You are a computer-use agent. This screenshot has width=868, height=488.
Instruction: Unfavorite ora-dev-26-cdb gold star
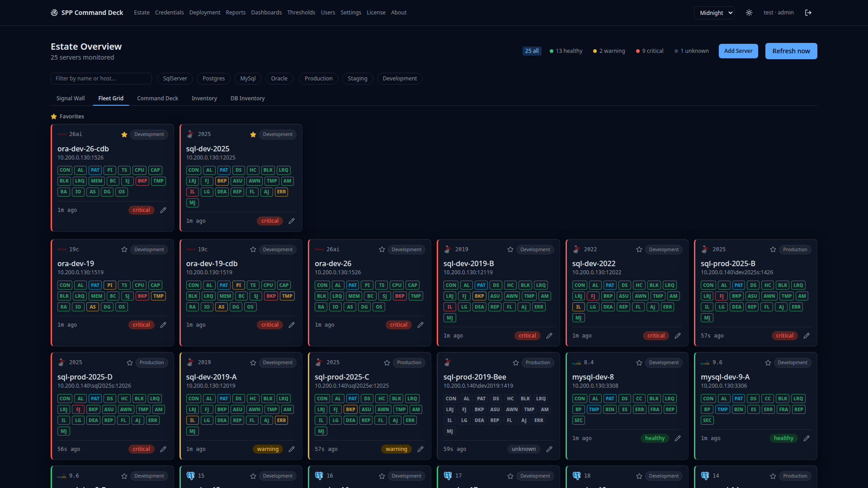click(124, 135)
